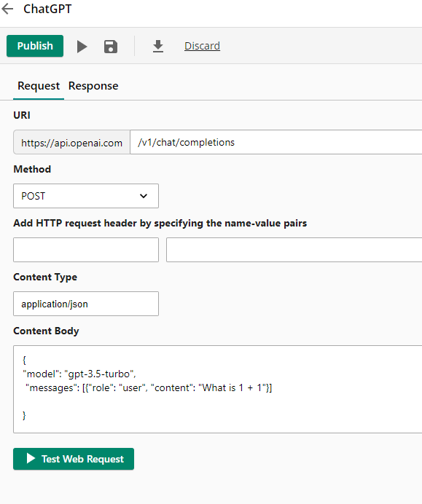Open the Method combo box showing POST
This screenshot has height=504, width=422.
point(86,196)
